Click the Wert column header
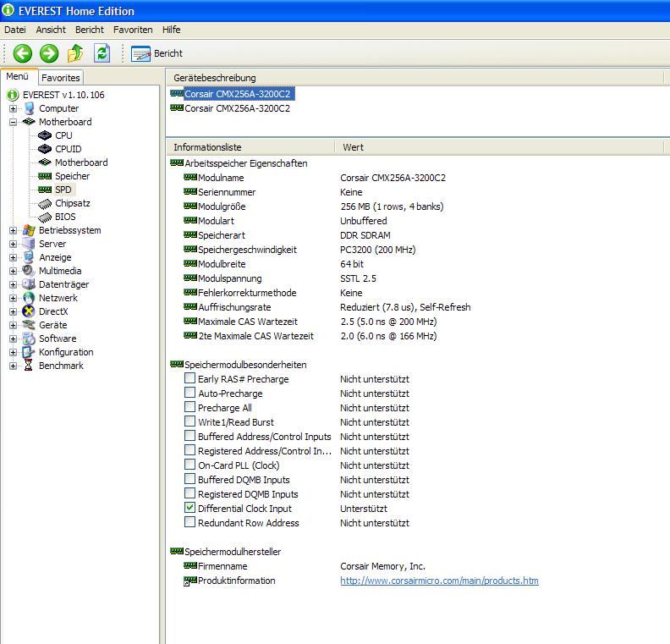This screenshot has height=644, width=670. click(x=499, y=147)
